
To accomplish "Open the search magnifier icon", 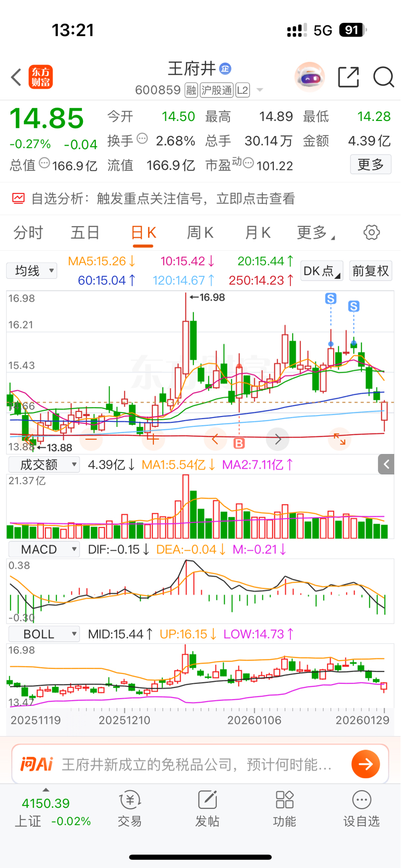I will click(x=384, y=77).
